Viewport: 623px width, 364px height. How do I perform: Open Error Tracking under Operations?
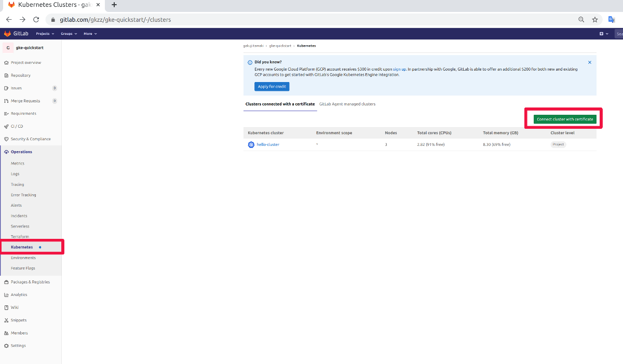point(23,195)
